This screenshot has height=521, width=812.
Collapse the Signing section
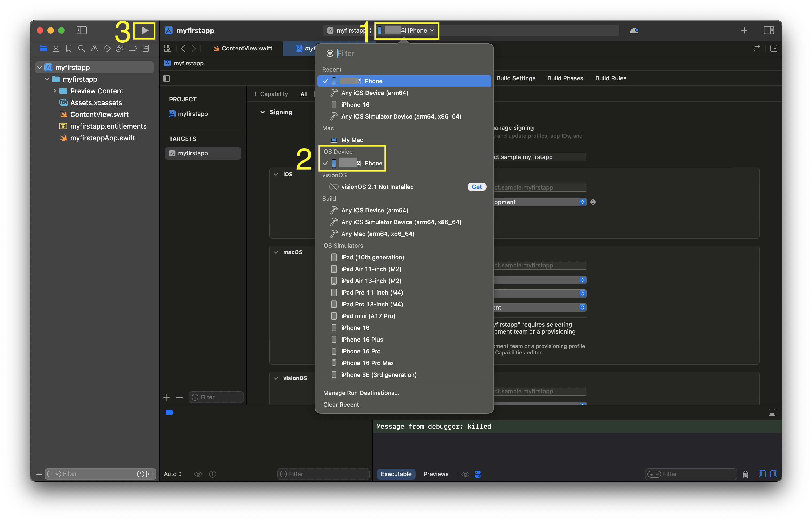click(x=262, y=112)
